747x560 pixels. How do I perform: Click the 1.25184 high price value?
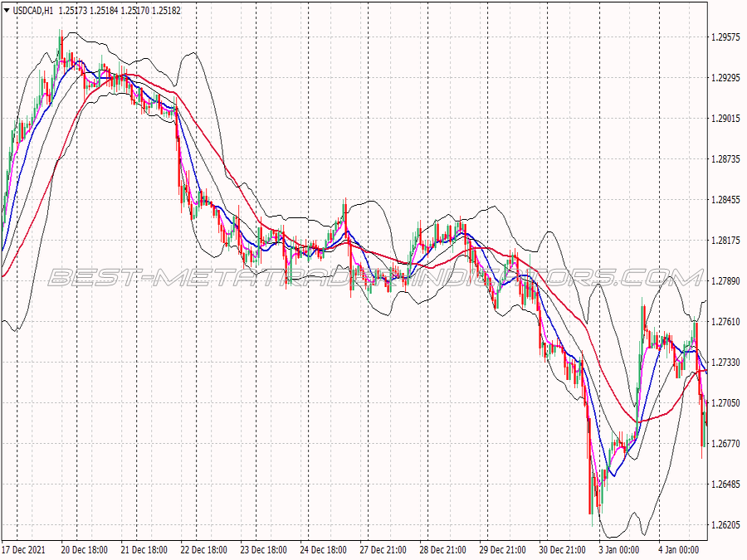tap(104, 11)
